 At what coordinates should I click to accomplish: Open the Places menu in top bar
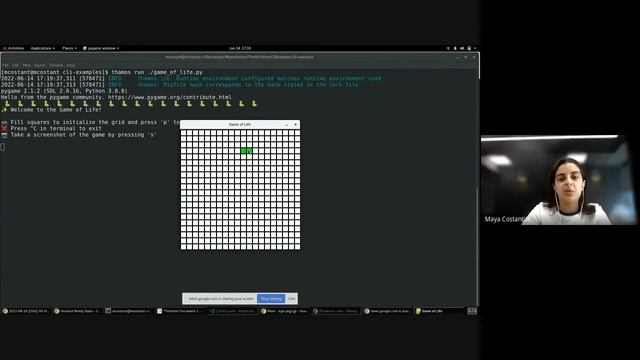[69, 48]
